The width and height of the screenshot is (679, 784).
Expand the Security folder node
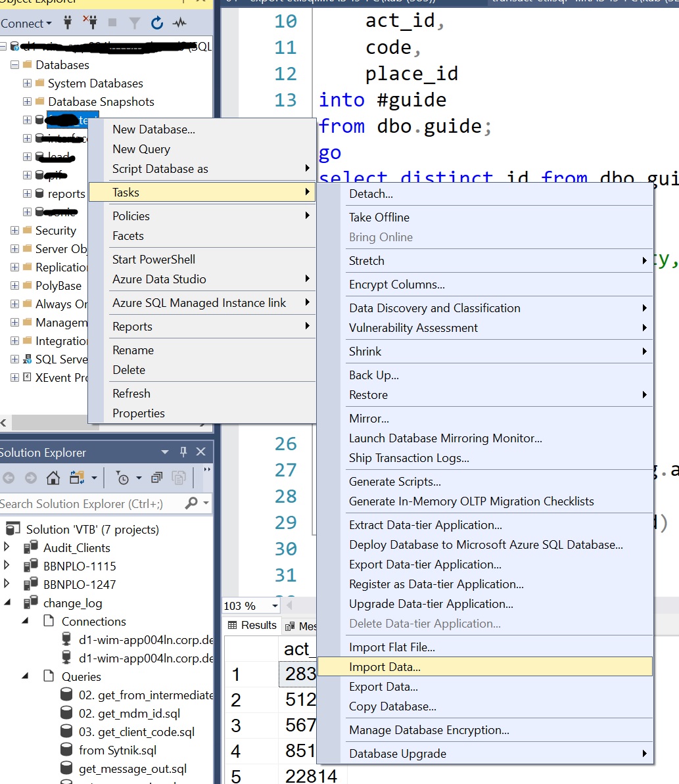14,231
